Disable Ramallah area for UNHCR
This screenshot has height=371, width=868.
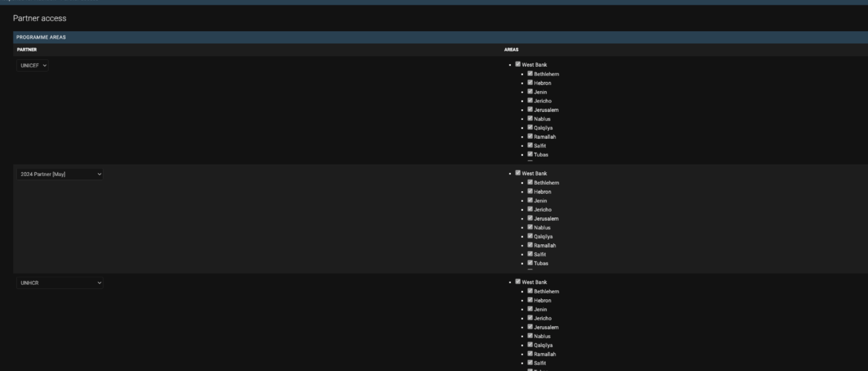click(530, 354)
